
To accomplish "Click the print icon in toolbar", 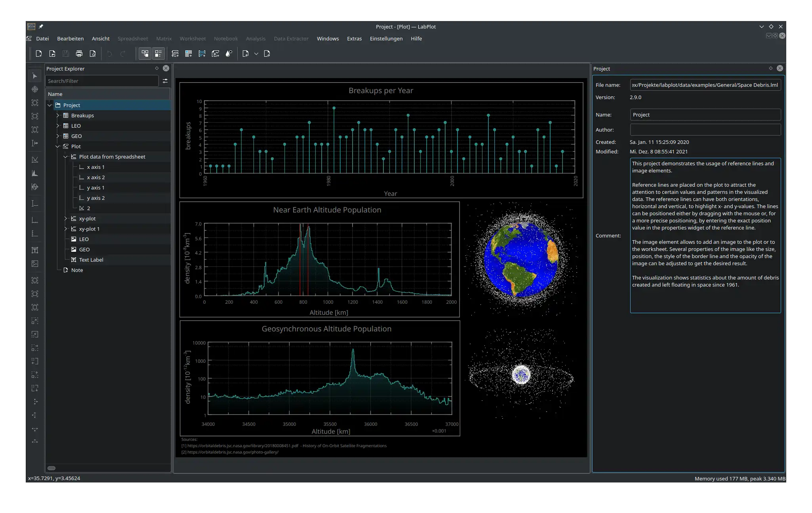I will tap(78, 54).
